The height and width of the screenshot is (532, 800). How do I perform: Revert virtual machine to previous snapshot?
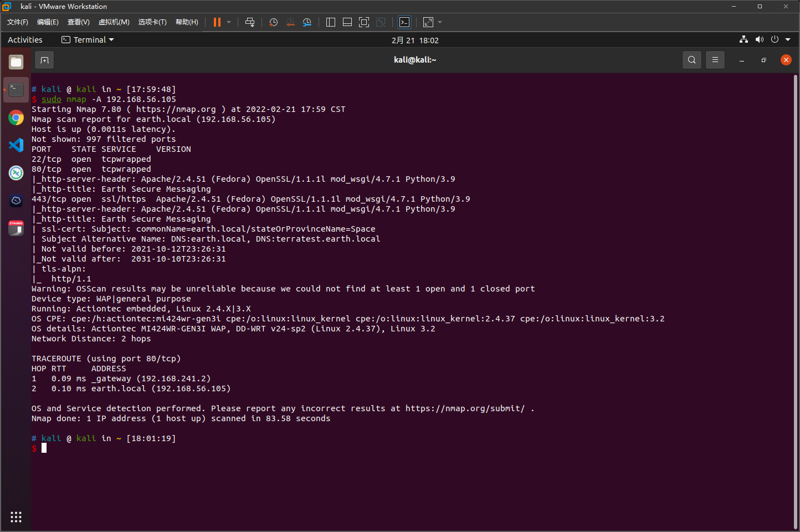pos(290,22)
